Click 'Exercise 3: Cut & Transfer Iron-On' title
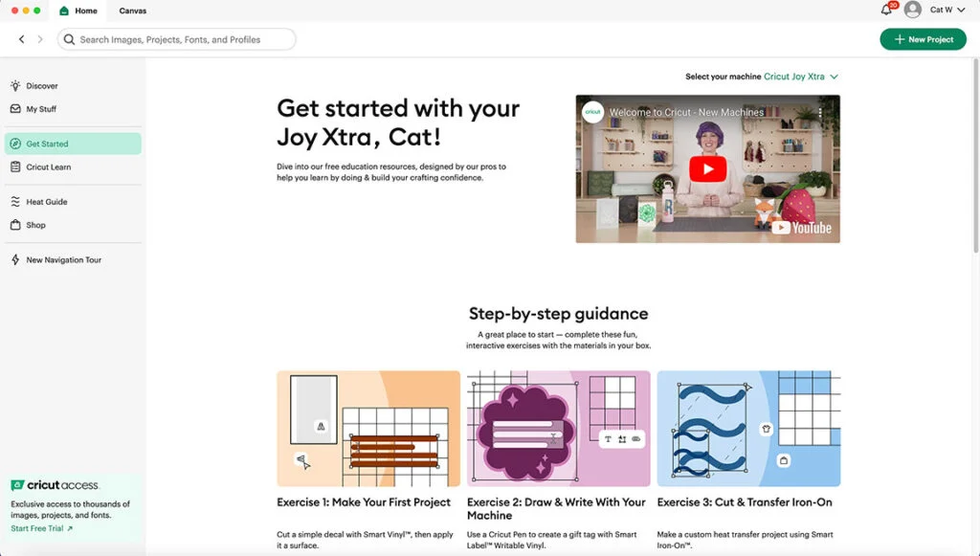This screenshot has height=556, width=980. click(x=745, y=502)
